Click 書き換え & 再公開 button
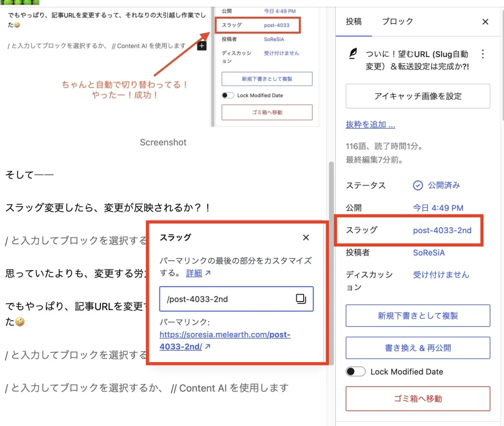The height and width of the screenshot is (426, 504). point(417,348)
